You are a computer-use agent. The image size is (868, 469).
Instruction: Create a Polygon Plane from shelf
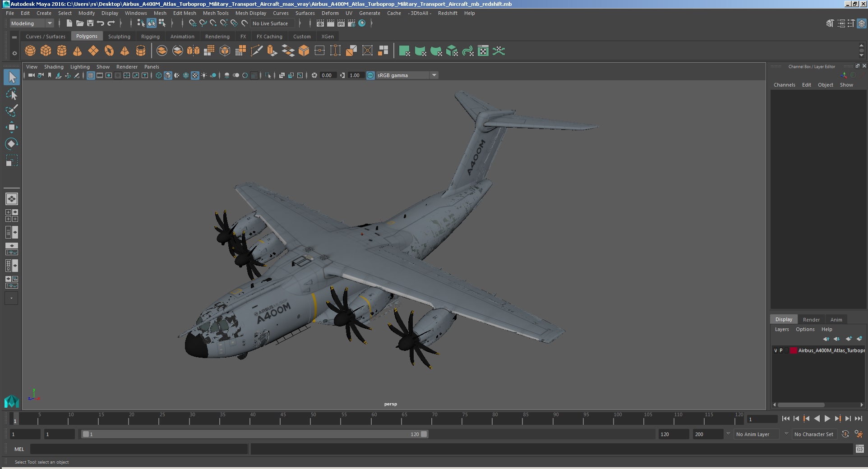tap(93, 51)
